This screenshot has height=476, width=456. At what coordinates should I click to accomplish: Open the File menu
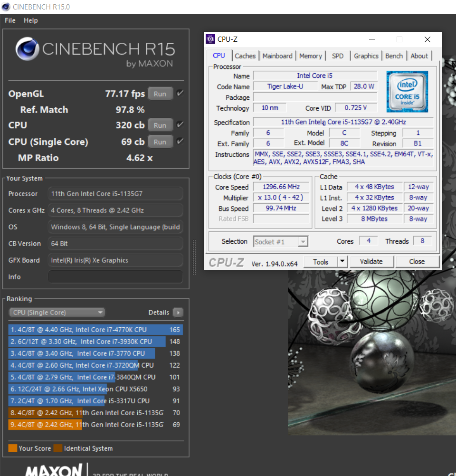pos(10,20)
